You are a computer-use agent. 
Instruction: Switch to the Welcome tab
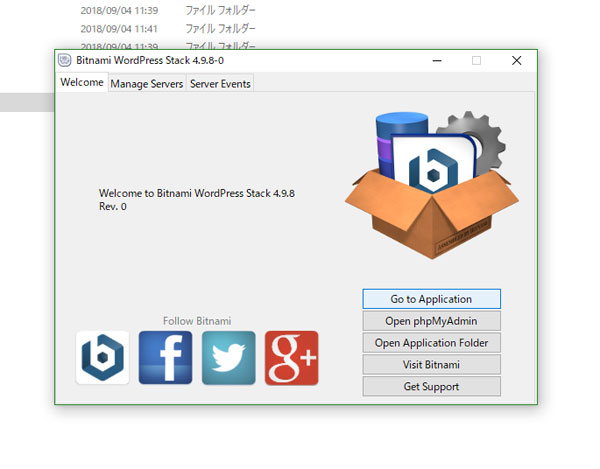(x=82, y=82)
